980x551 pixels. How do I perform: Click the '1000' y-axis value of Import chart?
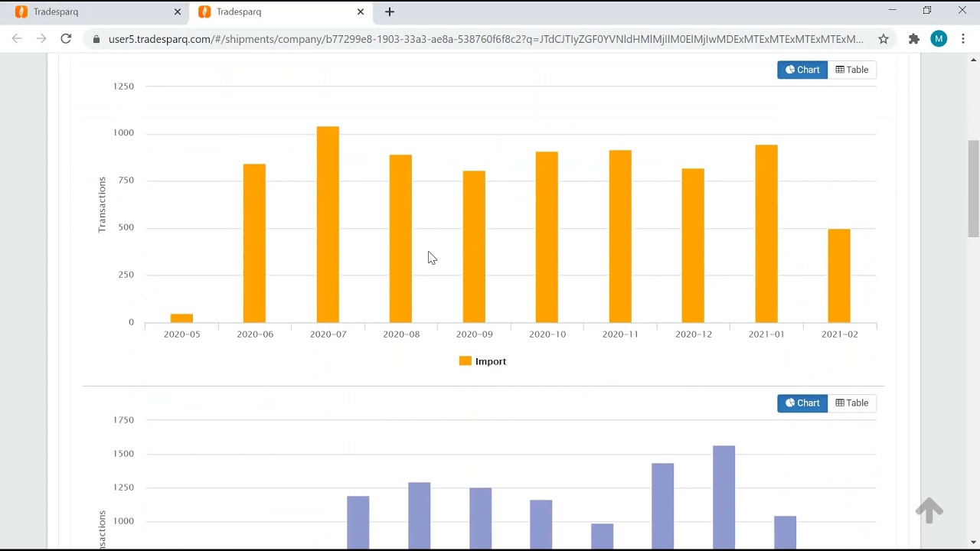(123, 133)
